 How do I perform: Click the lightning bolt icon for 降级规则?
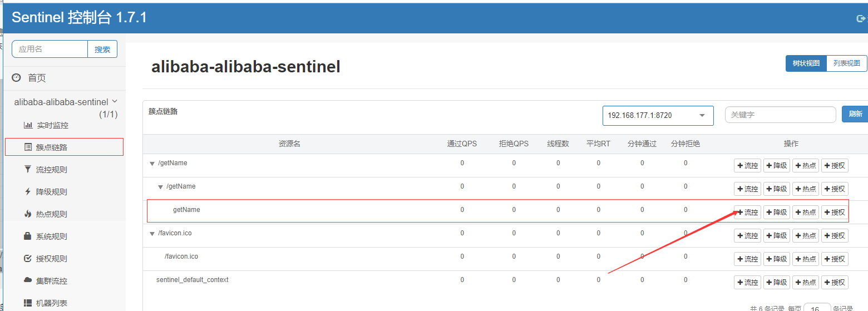click(28, 192)
